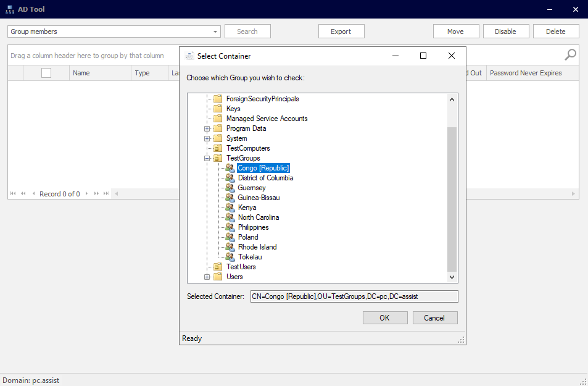Expand the Users tree node
The height and width of the screenshot is (386, 588).
pos(207,277)
